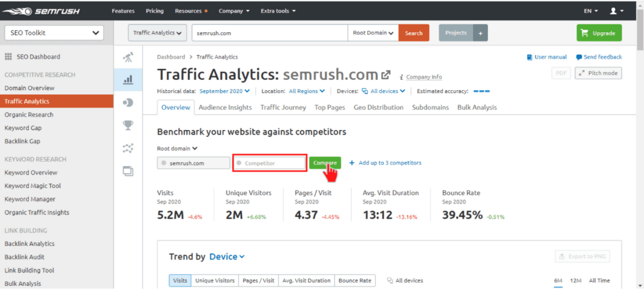Open the Trend by Device dropdown

pos(227,257)
